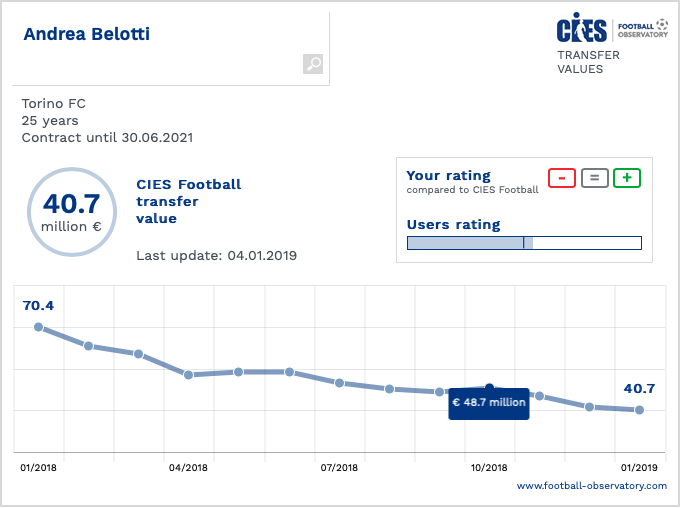Type in the Andrea Belotti search field
The width and height of the screenshot is (680, 508).
160,35
